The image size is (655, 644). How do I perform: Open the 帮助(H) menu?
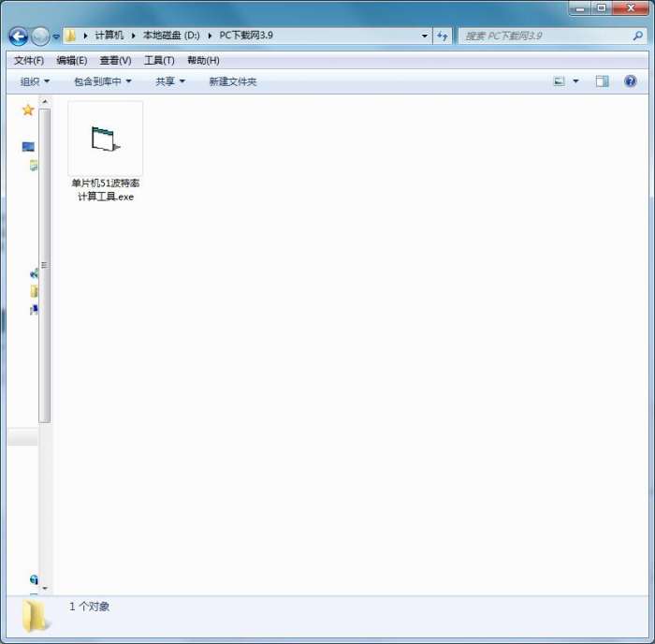(x=203, y=61)
